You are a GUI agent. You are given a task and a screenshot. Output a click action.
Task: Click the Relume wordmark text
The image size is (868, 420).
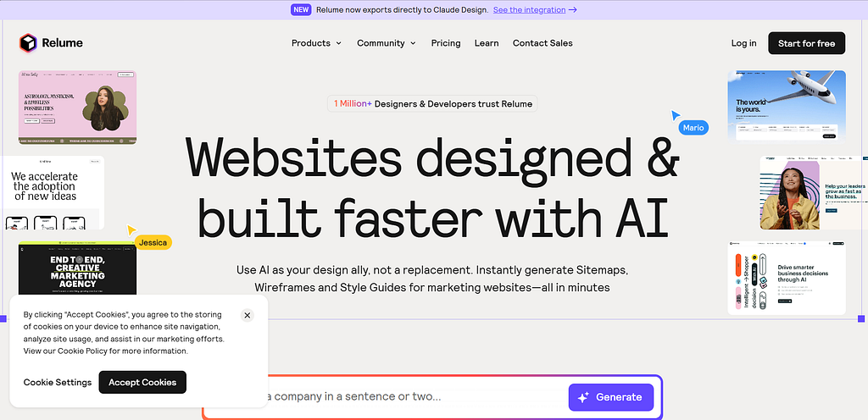[62, 43]
